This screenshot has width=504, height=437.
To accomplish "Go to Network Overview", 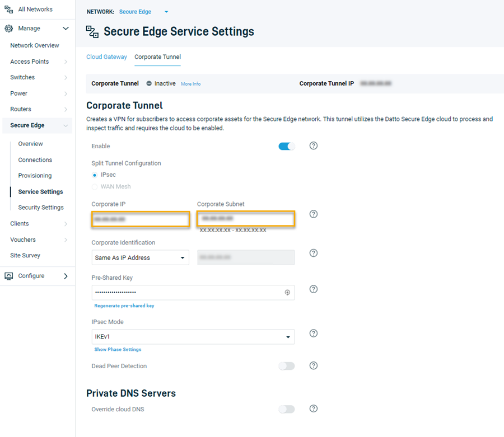I will click(x=35, y=45).
